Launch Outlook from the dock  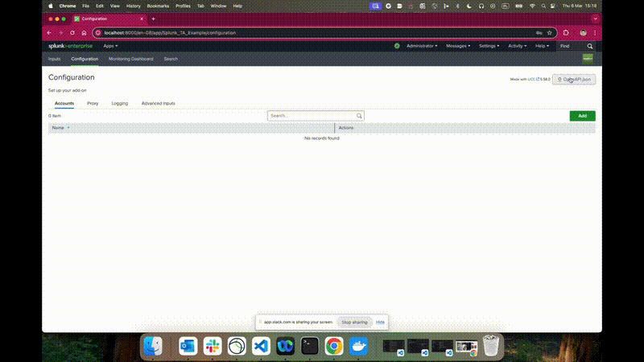coord(188,346)
